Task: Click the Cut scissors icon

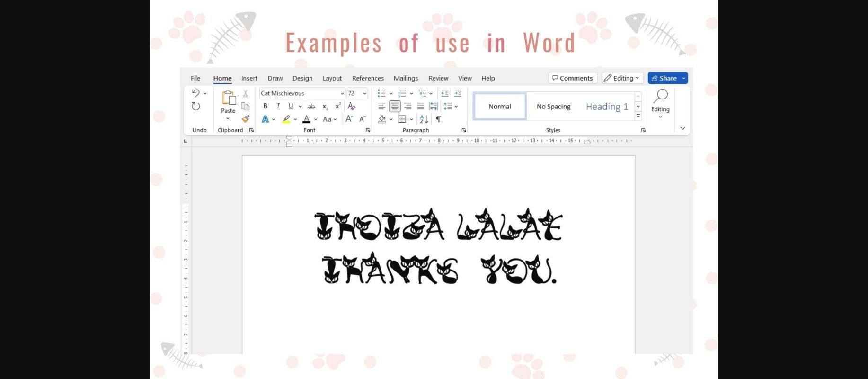Action: coord(245,93)
